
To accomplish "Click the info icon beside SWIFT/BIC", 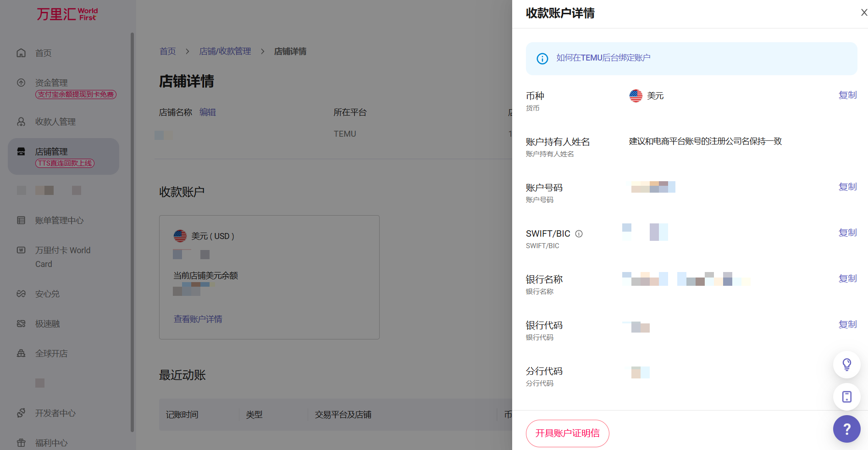I will (579, 233).
